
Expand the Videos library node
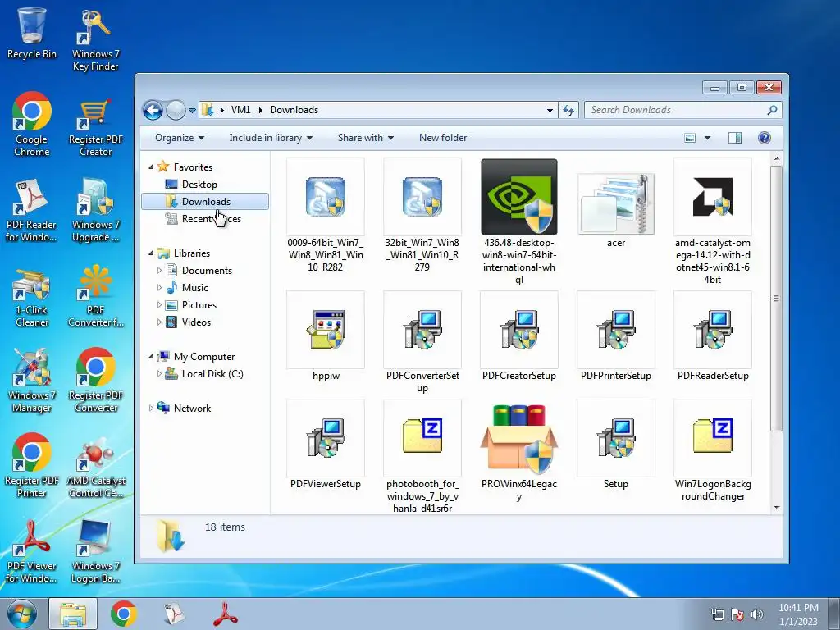[159, 322]
